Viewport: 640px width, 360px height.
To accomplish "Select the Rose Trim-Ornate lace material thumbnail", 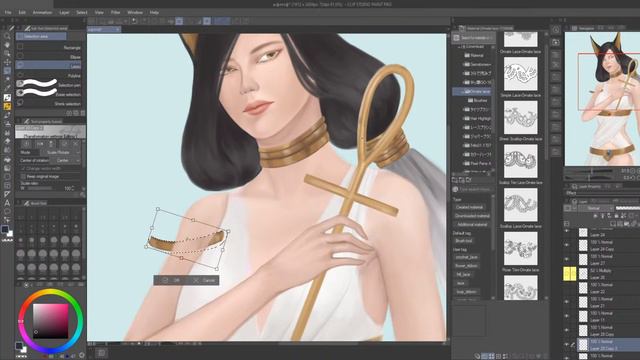I will [520, 249].
